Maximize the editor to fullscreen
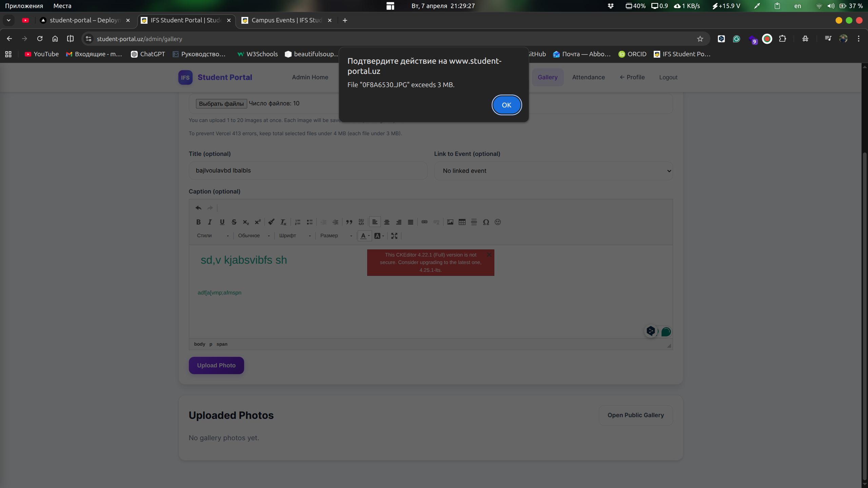868x488 pixels. coord(394,236)
